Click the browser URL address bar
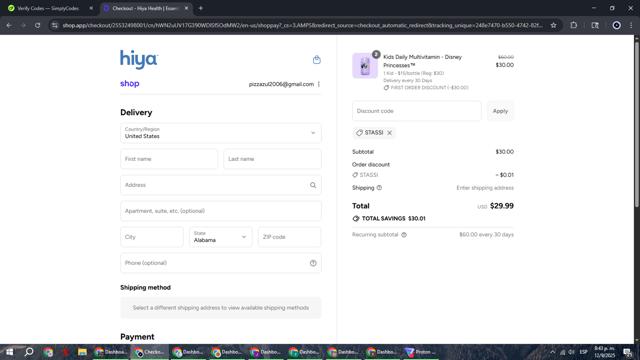 point(302,25)
